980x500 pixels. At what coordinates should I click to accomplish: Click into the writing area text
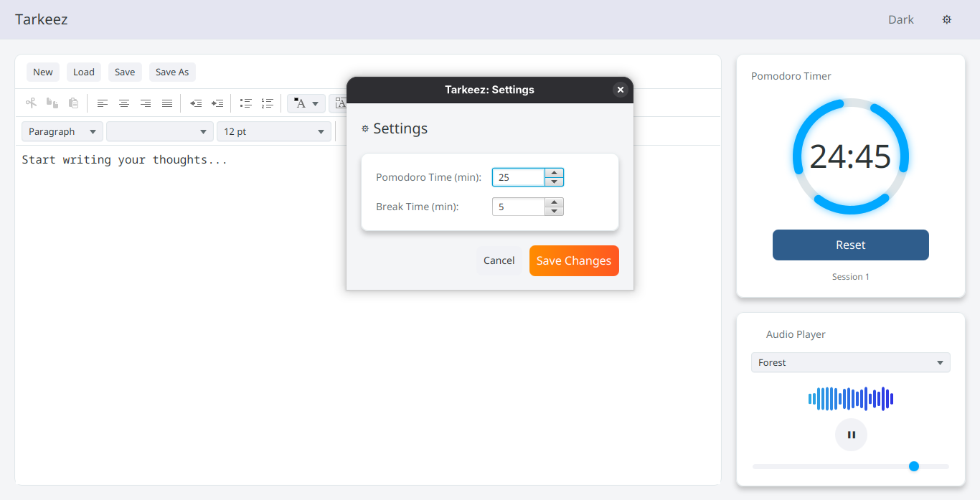125,159
